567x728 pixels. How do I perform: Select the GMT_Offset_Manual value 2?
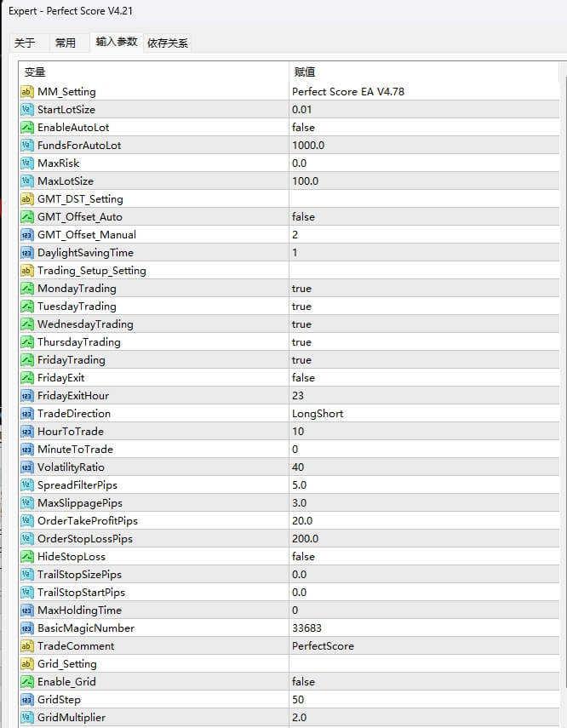[295, 234]
